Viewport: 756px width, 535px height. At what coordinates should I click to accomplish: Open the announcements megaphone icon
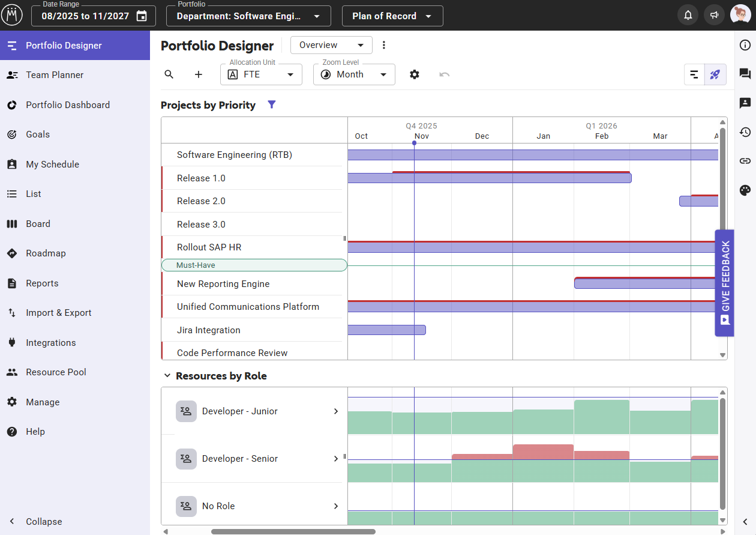(x=714, y=16)
